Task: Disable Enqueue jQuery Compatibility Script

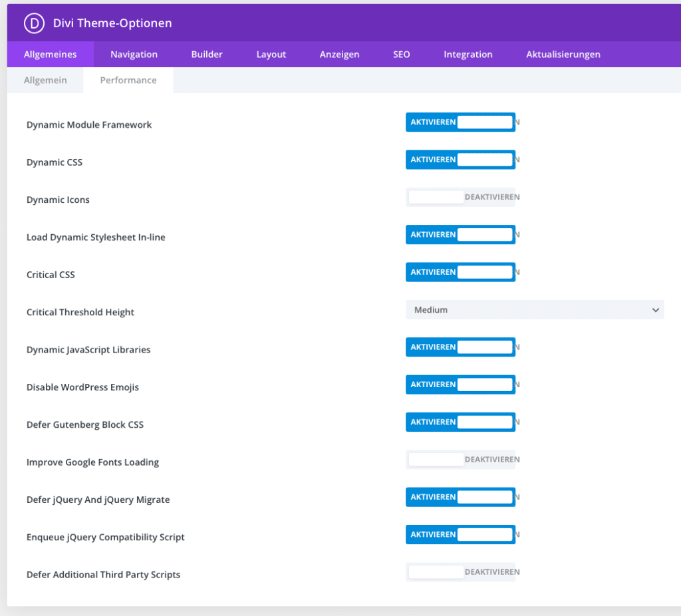Action: pyautogui.click(x=460, y=534)
